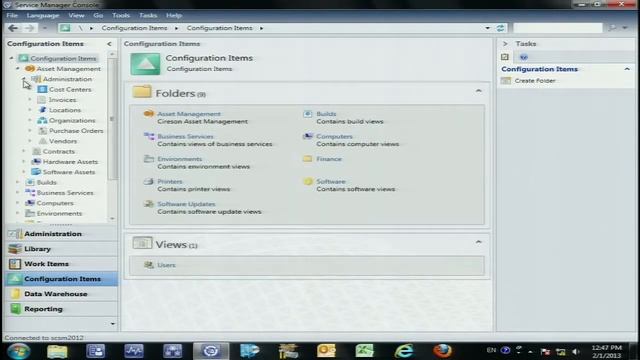Click the Reporting workspace icon
640x360 pixels.
click(15, 309)
